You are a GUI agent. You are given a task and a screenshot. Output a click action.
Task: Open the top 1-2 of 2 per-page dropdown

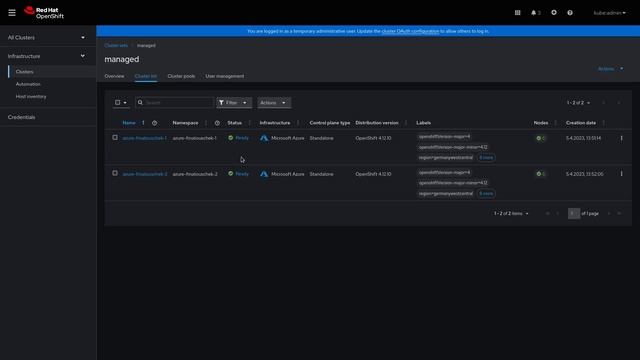578,103
